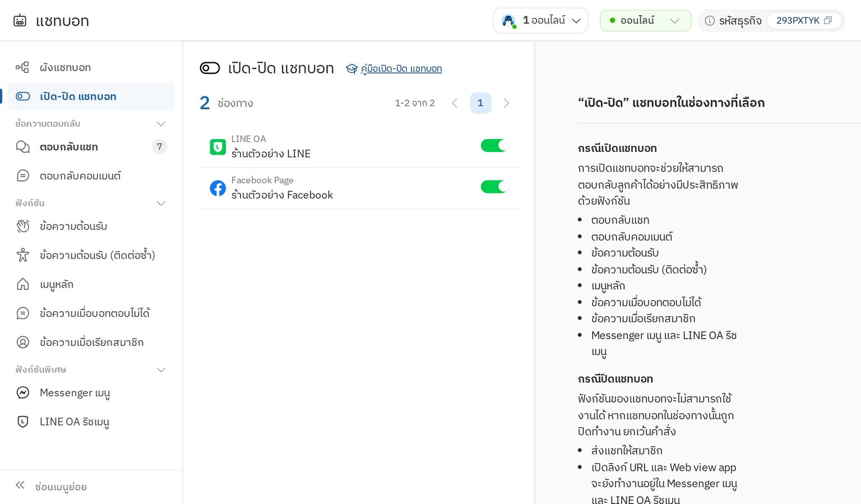Viewport: 861px width, 504px height.
Task: Click the LINE OA ริชเมนู shield icon
Action: [x=22, y=422]
